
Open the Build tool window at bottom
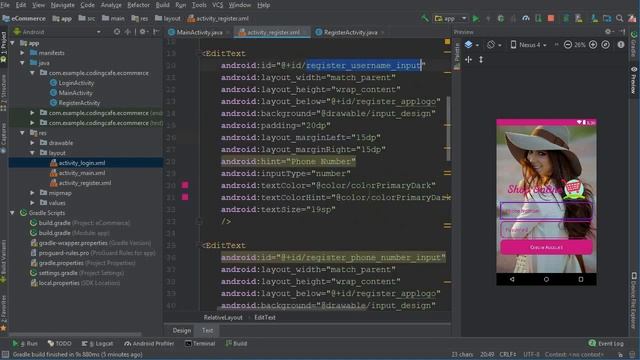(x=236, y=344)
